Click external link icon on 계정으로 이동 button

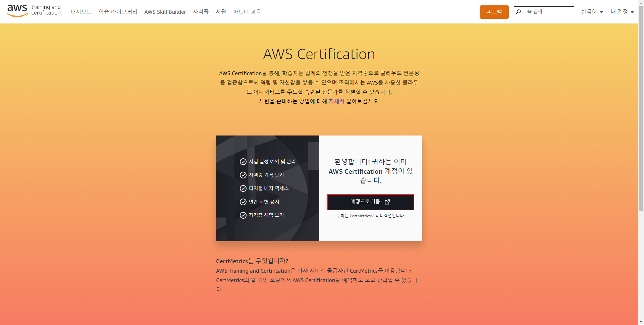[387, 202]
